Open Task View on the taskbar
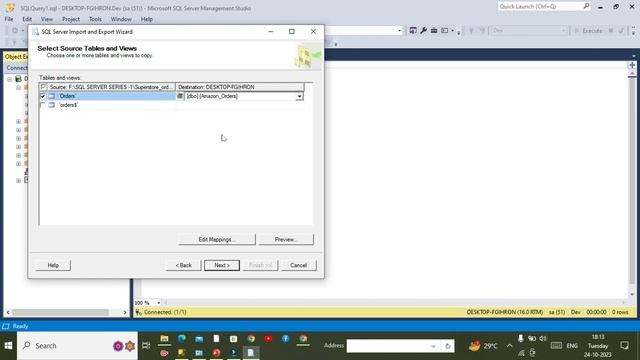This screenshot has width=640, height=360. point(146,346)
